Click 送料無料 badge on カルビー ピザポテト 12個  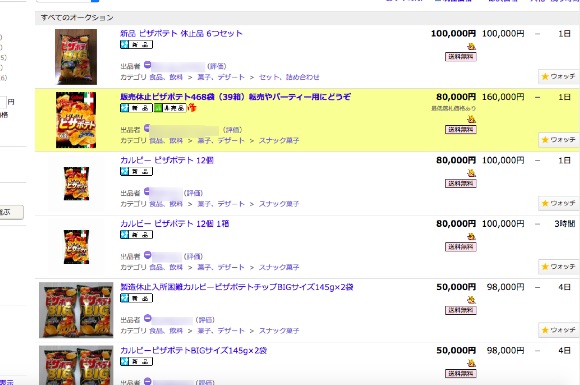461,183
